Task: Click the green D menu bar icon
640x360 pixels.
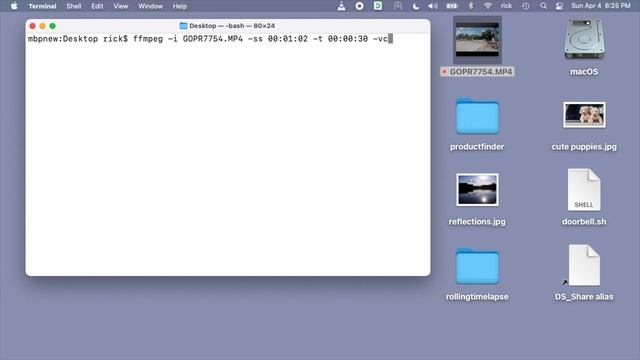Action: 378,6
